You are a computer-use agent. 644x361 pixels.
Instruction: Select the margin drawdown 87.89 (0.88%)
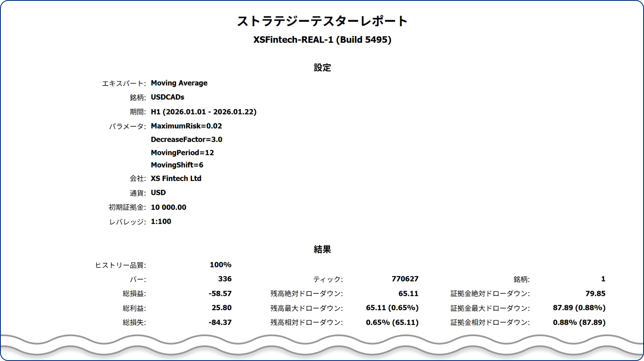pos(579,308)
